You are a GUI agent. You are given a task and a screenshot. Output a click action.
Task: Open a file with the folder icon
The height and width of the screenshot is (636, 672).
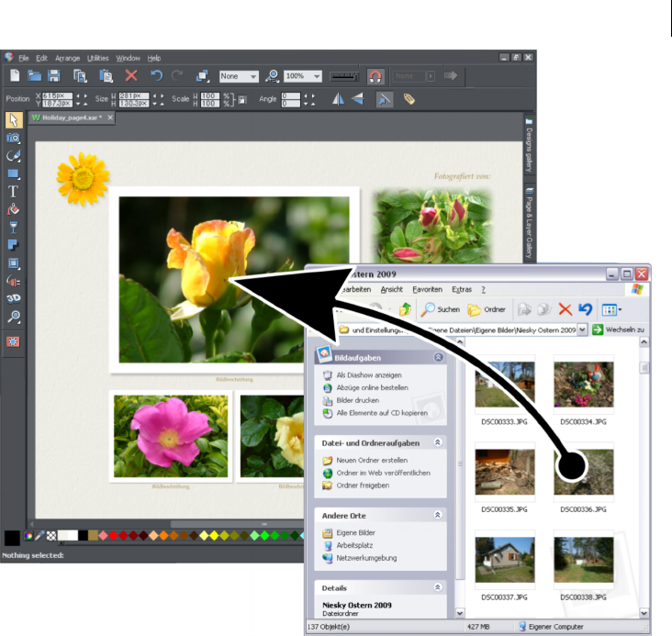tap(34, 76)
